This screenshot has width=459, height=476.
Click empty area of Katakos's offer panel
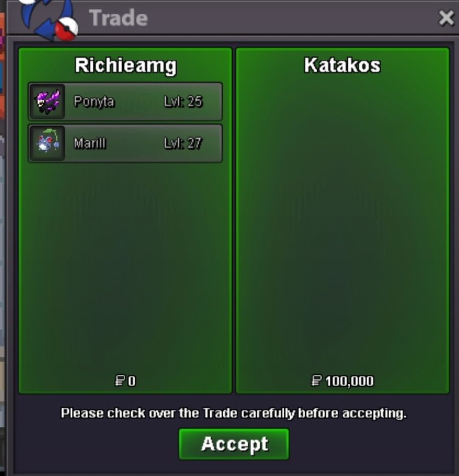[x=342, y=225]
